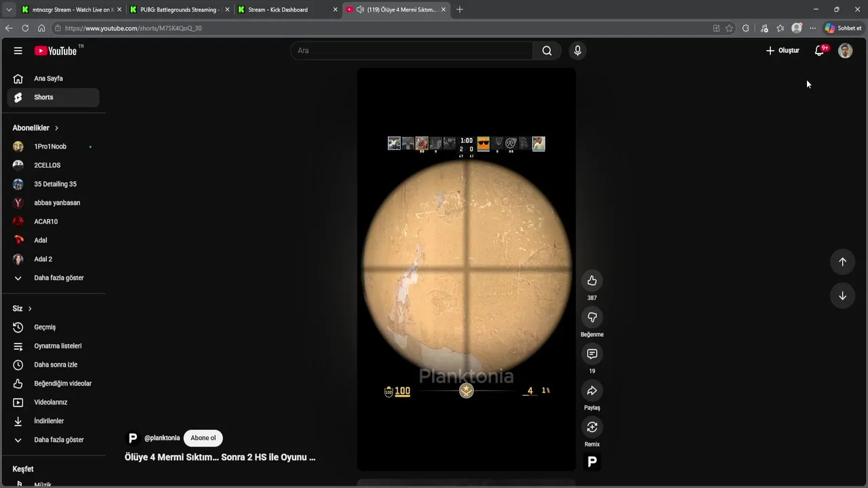Open a new browser tab
This screenshot has width=868, height=488.
[x=460, y=9]
